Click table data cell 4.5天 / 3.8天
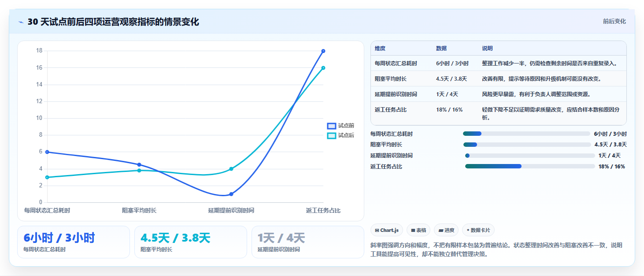 coord(452,79)
